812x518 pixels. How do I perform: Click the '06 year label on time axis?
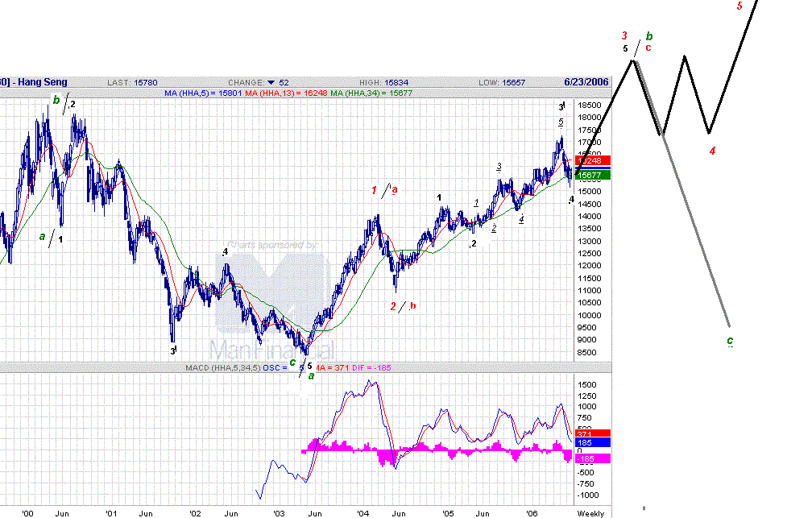point(532,513)
